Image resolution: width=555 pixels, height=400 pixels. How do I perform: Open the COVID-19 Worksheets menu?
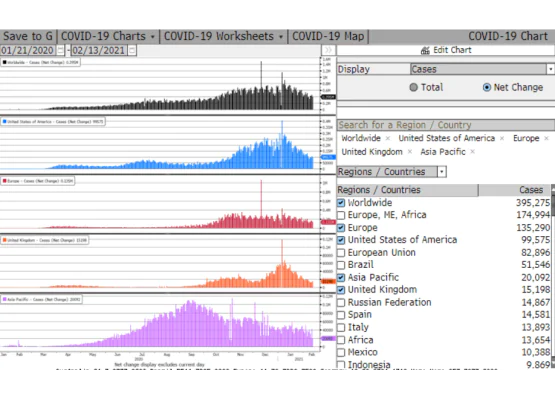pyautogui.click(x=223, y=36)
